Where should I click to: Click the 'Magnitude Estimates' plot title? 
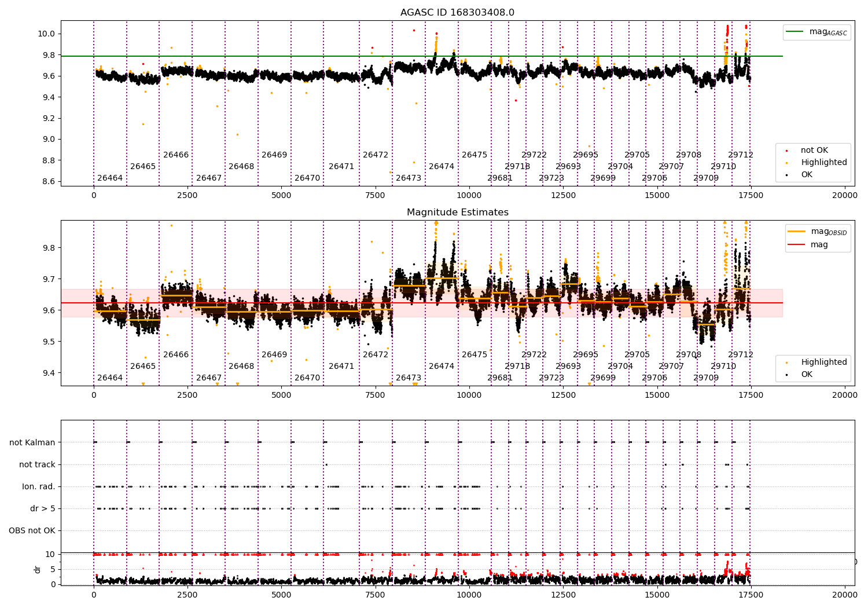(457, 213)
